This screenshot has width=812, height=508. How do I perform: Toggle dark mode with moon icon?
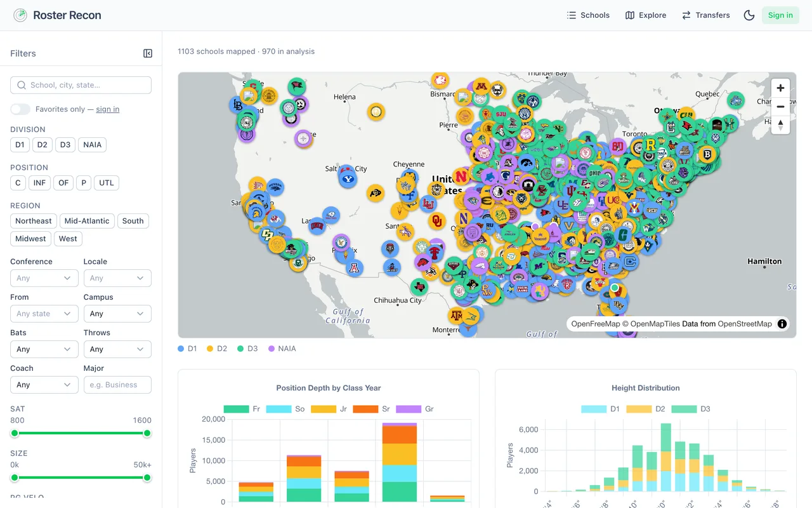coord(749,15)
